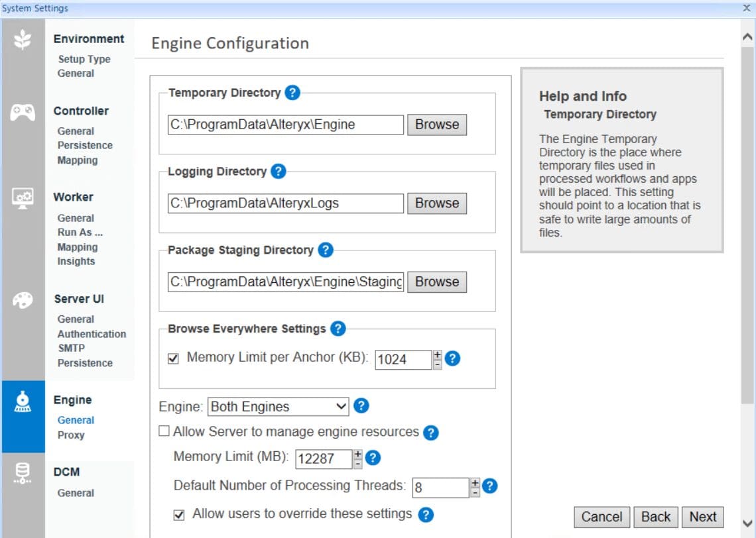Viewport: 756px width, 538px height.
Task: Show help for Browse Everywhere Settings
Action: click(x=338, y=329)
